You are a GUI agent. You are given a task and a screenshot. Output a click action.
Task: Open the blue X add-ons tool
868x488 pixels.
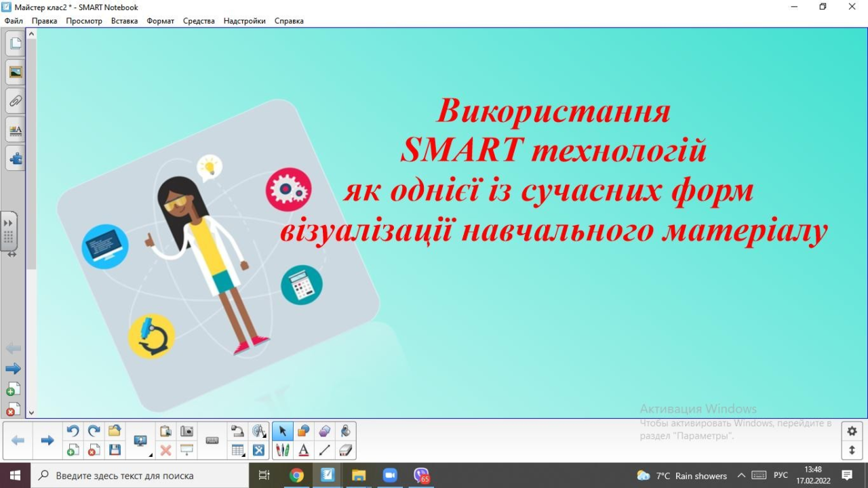coord(258,449)
